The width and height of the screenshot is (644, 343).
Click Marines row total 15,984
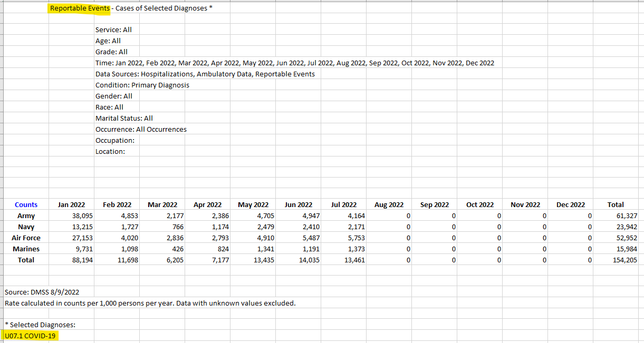point(627,249)
